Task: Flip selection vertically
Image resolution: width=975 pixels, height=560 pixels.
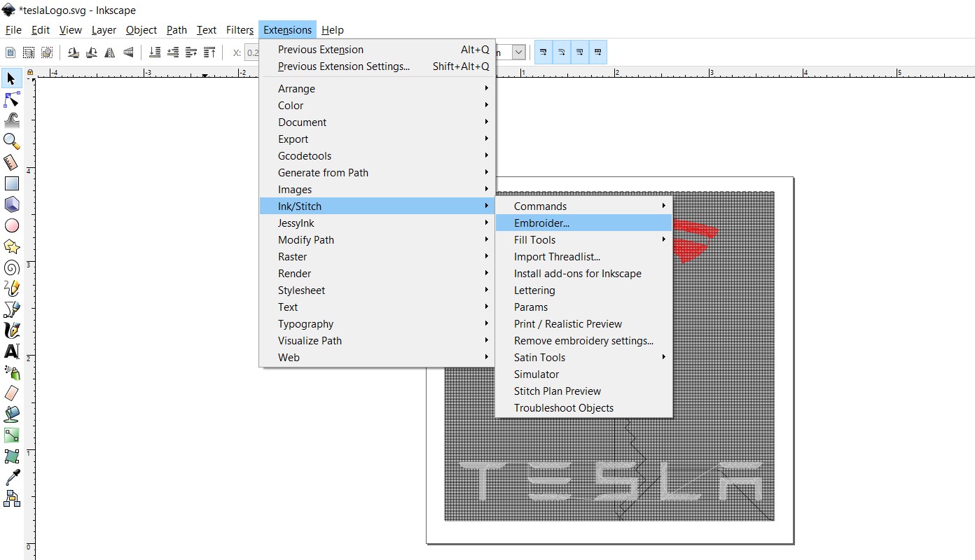Action: (x=128, y=52)
